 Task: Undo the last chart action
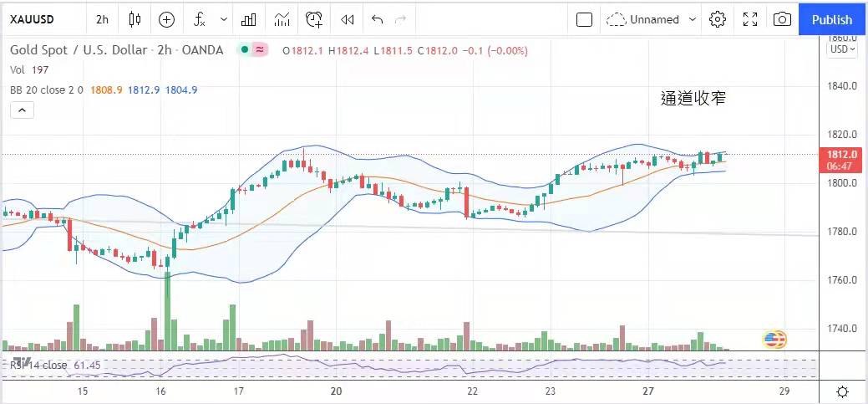coord(377,19)
